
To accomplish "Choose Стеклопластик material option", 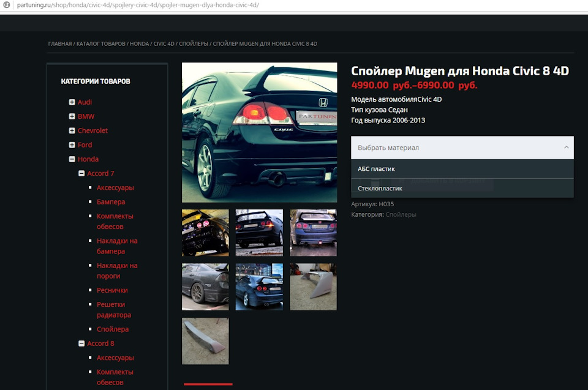I will click(462, 188).
